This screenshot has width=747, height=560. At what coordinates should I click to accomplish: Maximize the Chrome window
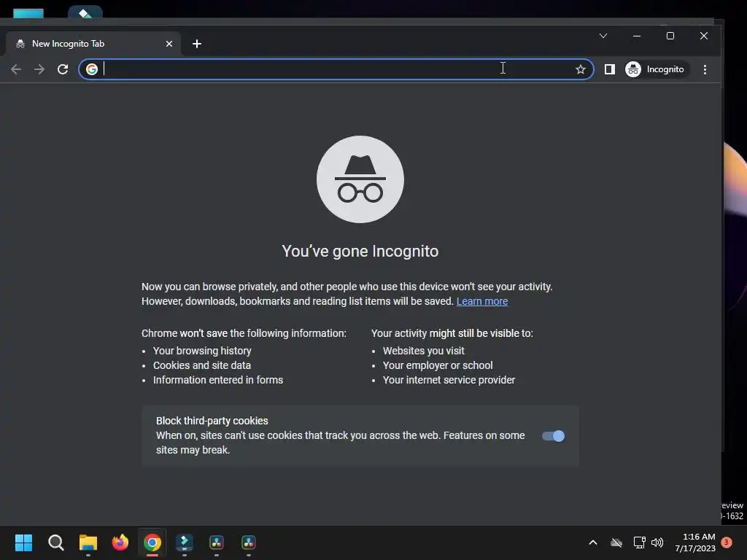670,36
